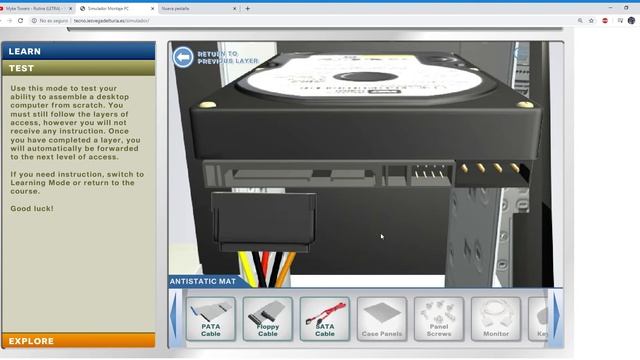Open the EXPLORE mode panel
The height and width of the screenshot is (360, 640).
[78, 341]
